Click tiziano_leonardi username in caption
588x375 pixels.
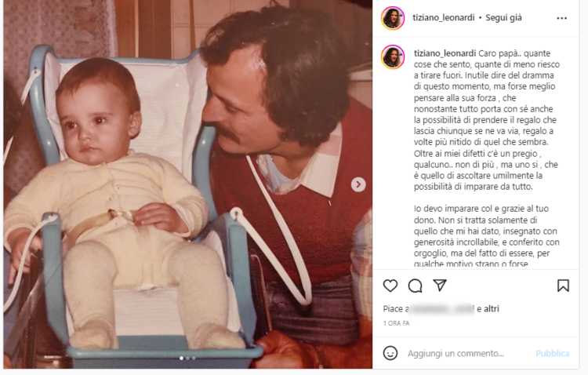(445, 53)
